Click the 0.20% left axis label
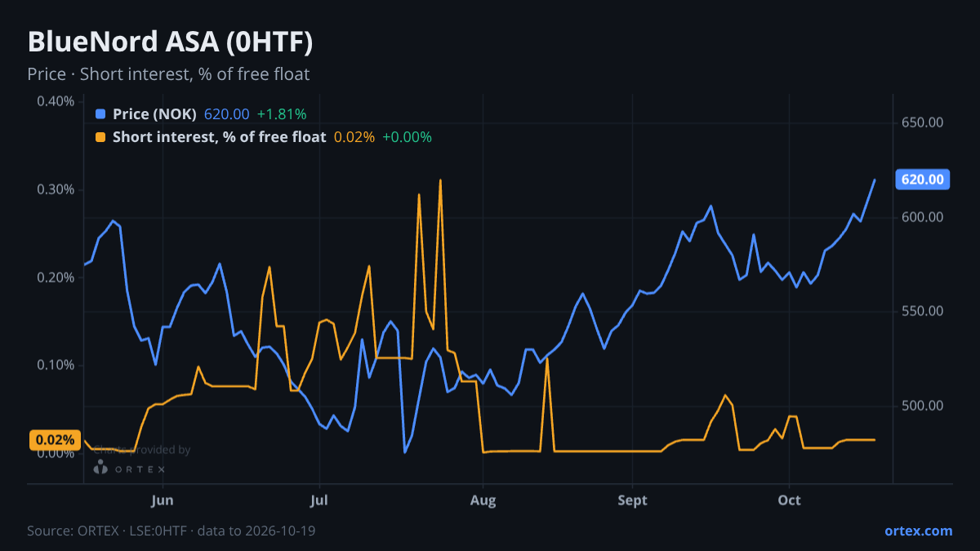Image resolution: width=980 pixels, height=551 pixels. pos(56,278)
